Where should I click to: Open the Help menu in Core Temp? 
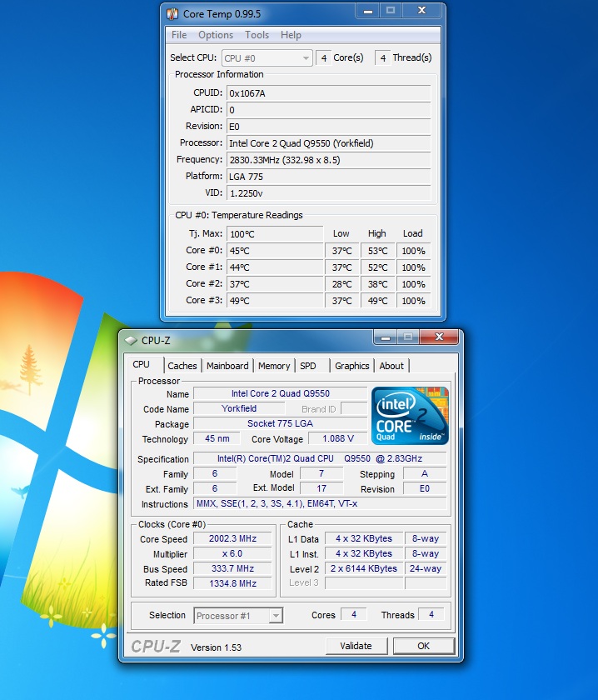pyautogui.click(x=291, y=35)
